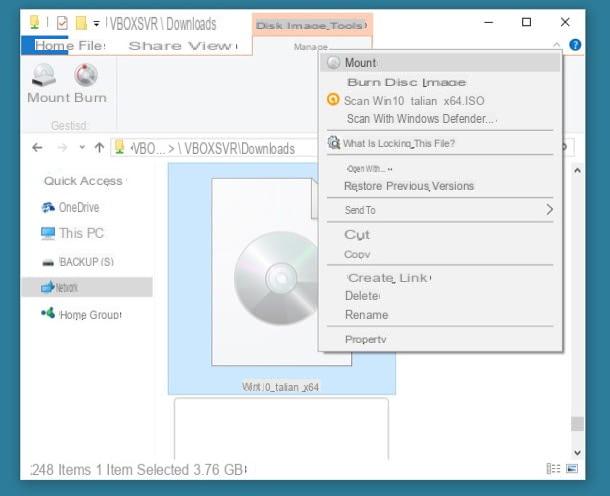Go forward with the right arrow button
Screen dimensions: 610x496
(x=62, y=148)
